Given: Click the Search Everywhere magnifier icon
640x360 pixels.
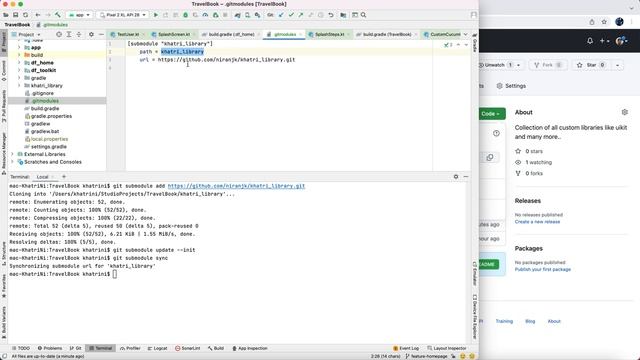Looking at the screenshot, I should pos(363,15).
